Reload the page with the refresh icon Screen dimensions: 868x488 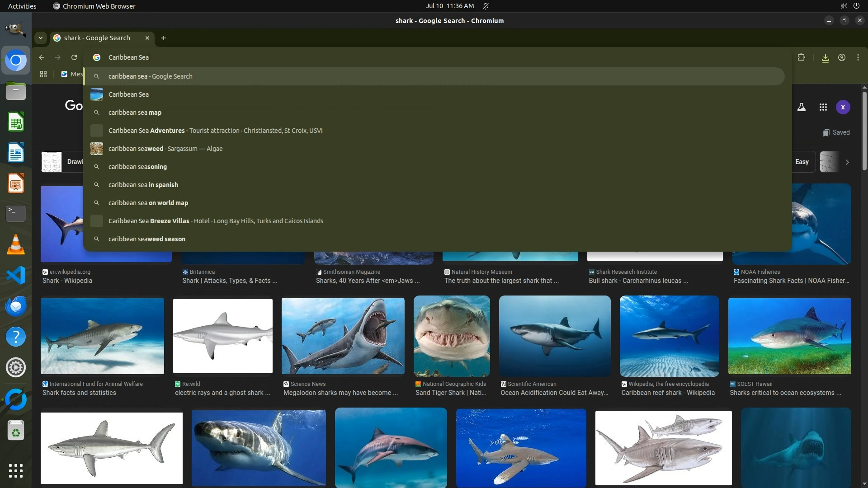(74, 57)
